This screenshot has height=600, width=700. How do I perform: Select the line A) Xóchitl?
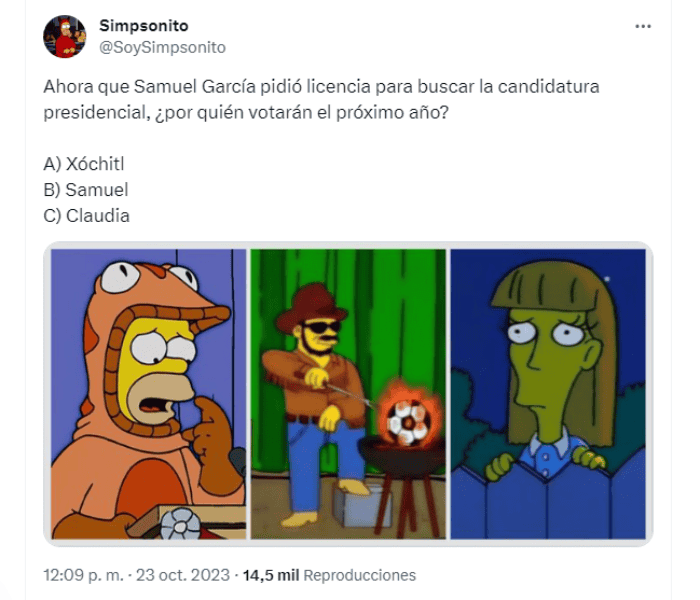tap(84, 164)
